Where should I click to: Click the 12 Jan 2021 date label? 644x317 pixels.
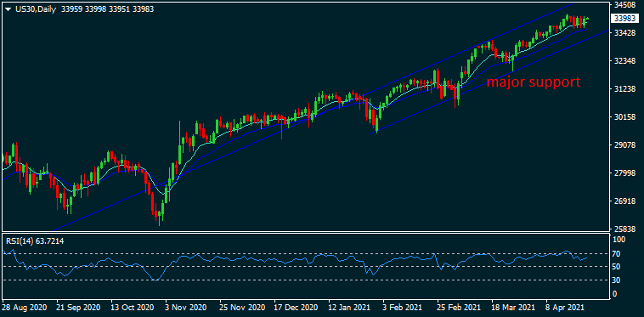[x=349, y=307]
